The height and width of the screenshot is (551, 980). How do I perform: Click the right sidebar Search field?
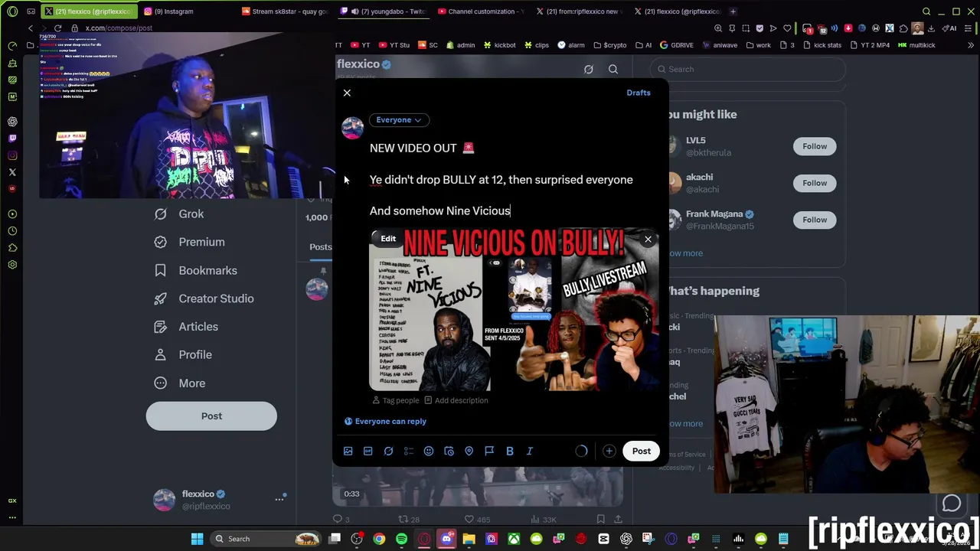(x=750, y=70)
